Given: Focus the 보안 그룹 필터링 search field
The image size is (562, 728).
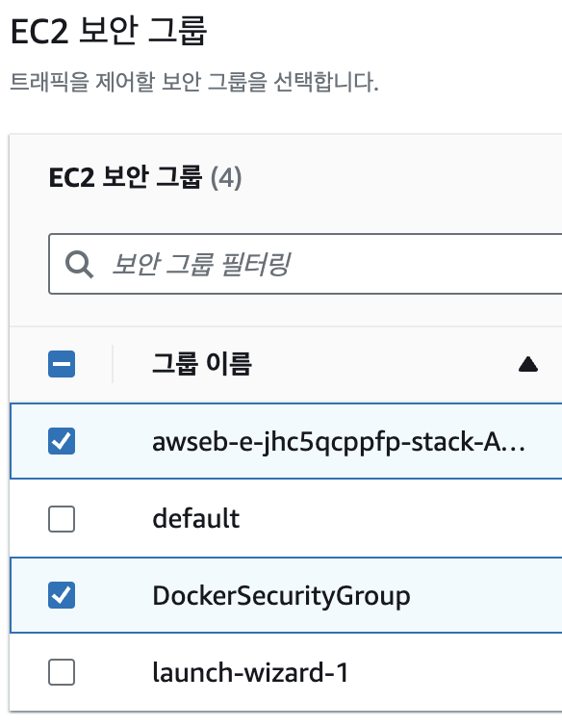Looking at the screenshot, I should coord(305,264).
